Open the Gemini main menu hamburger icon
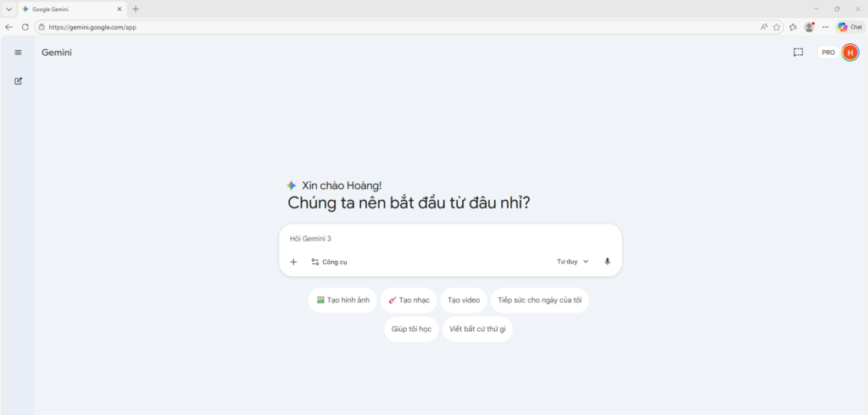 pyautogui.click(x=18, y=53)
